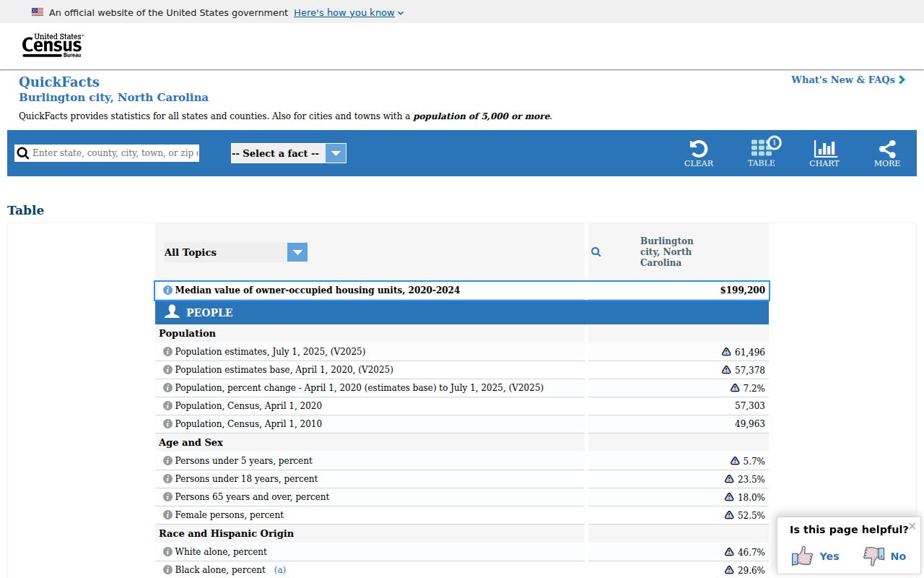
Task: Click the Age and Sex subheading
Action: coord(191,443)
